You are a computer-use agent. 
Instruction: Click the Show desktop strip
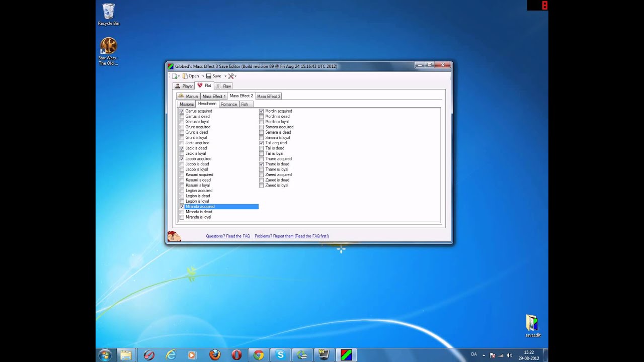[x=545, y=355]
